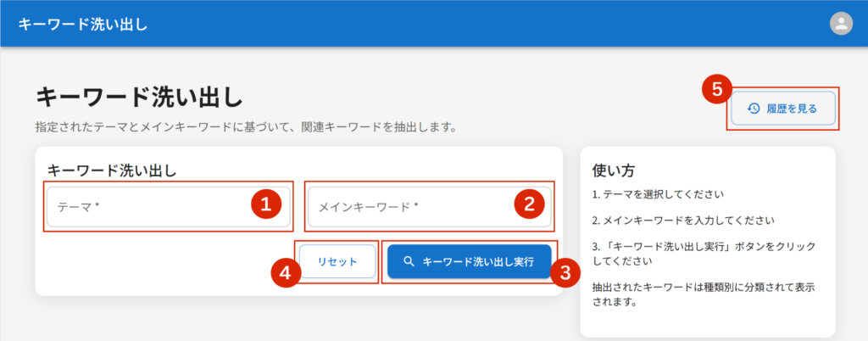Open history with 履歴を見る

[x=784, y=109]
